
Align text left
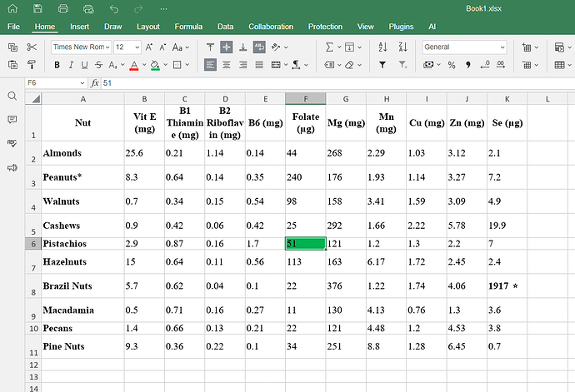[x=210, y=65]
